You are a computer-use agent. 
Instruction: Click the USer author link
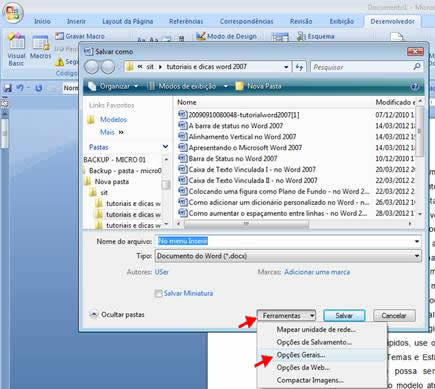point(162,272)
